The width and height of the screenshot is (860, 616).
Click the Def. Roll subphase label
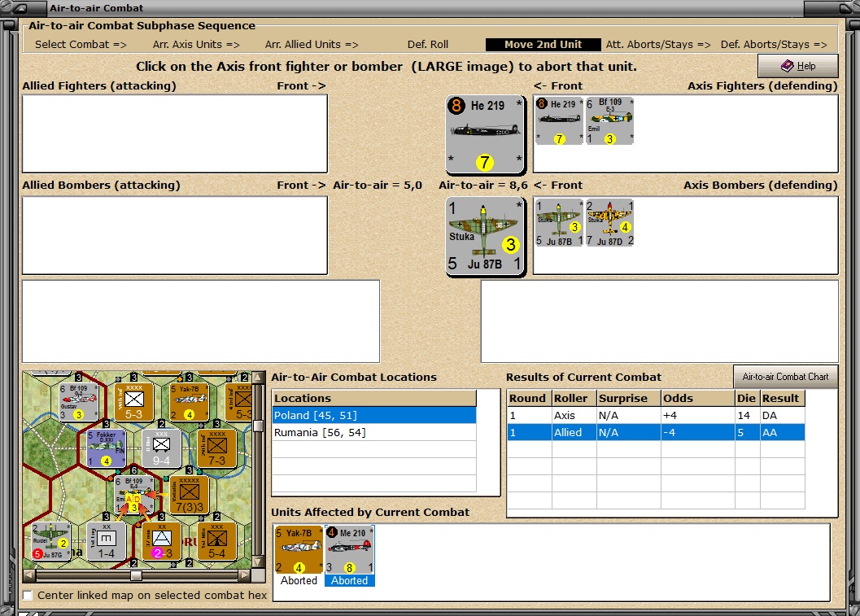pos(428,45)
